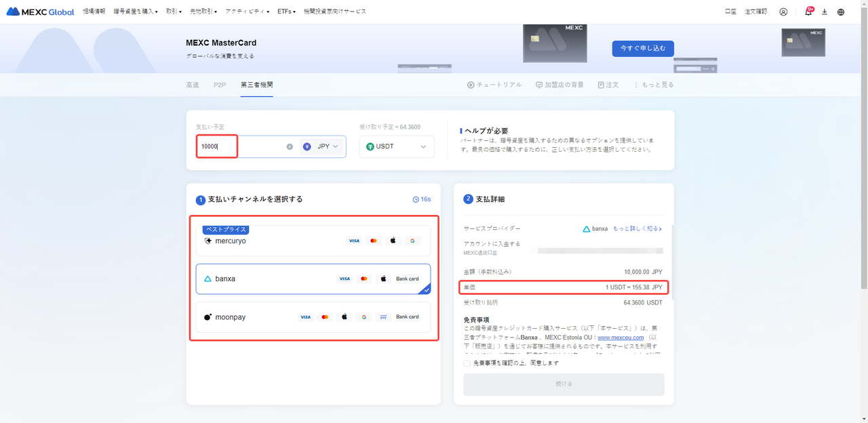Switch to the 高速 tab
868x423 pixels.
[x=193, y=85]
